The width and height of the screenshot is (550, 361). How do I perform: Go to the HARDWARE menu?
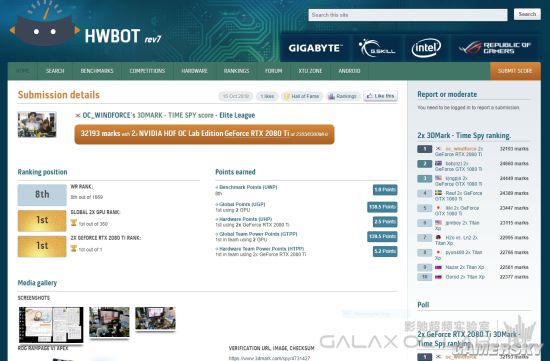pyautogui.click(x=194, y=71)
